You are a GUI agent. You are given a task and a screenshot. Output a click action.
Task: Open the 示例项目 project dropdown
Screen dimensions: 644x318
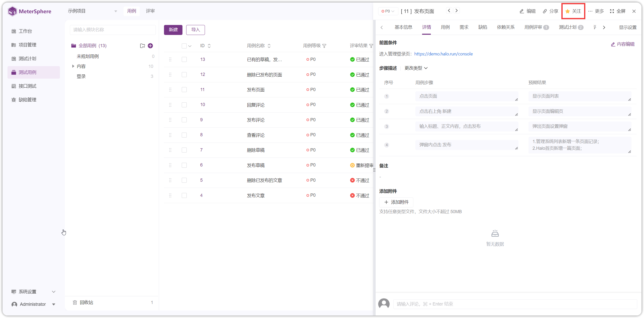pos(93,11)
